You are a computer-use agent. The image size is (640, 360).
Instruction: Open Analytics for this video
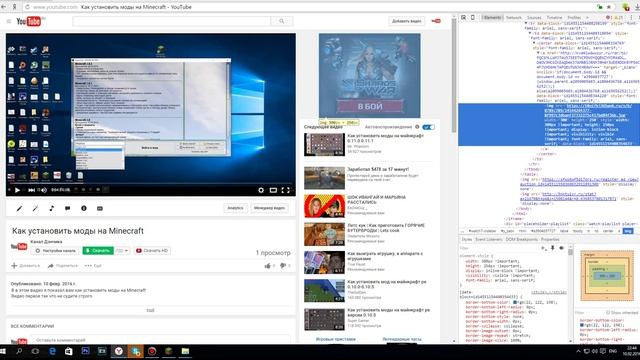[235, 208]
